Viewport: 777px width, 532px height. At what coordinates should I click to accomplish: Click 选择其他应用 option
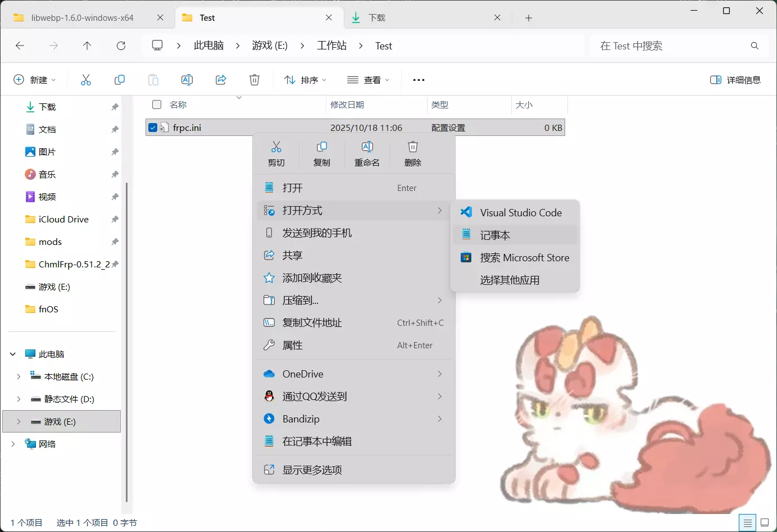(515, 280)
